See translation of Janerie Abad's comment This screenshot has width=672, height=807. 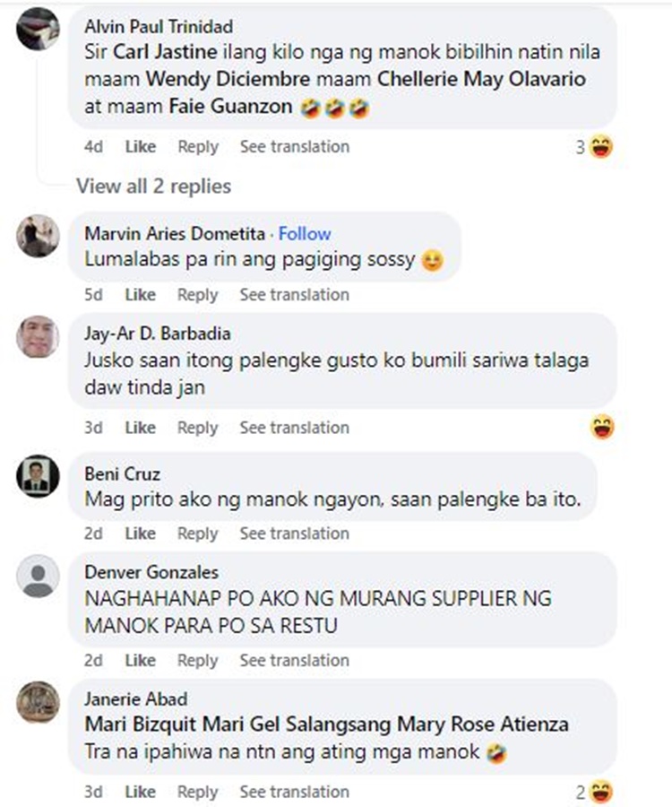[294, 792]
